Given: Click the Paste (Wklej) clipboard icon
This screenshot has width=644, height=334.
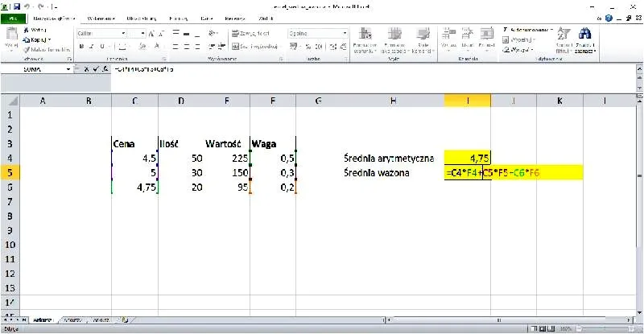Looking at the screenshot, I should pos(11,34).
